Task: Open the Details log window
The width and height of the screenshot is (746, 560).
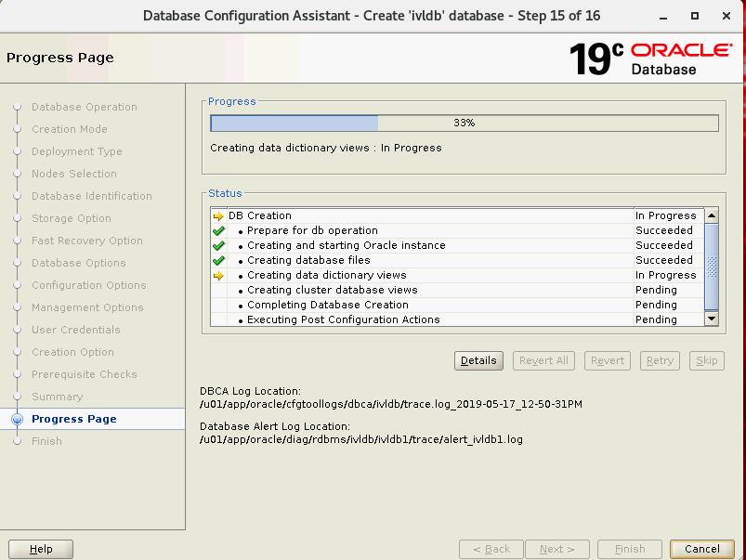Action: pos(478,360)
